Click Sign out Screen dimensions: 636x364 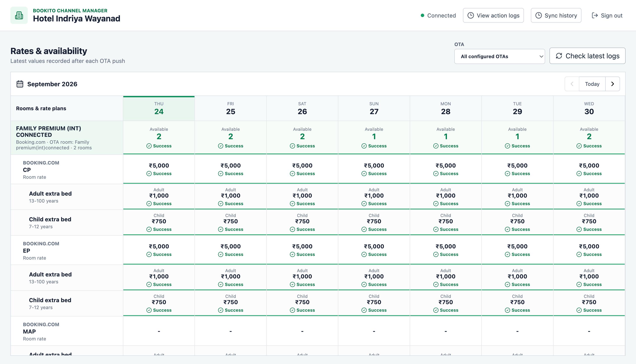(x=607, y=16)
